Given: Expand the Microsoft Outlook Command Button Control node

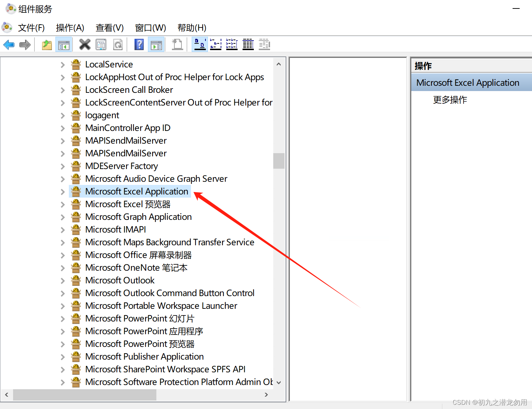Looking at the screenshot, I should pos(62,293).
